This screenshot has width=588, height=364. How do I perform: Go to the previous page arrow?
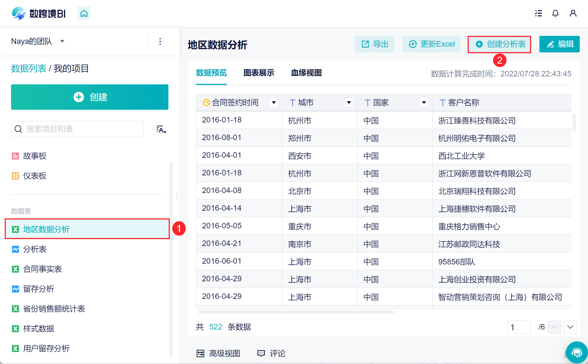(554, 327)
